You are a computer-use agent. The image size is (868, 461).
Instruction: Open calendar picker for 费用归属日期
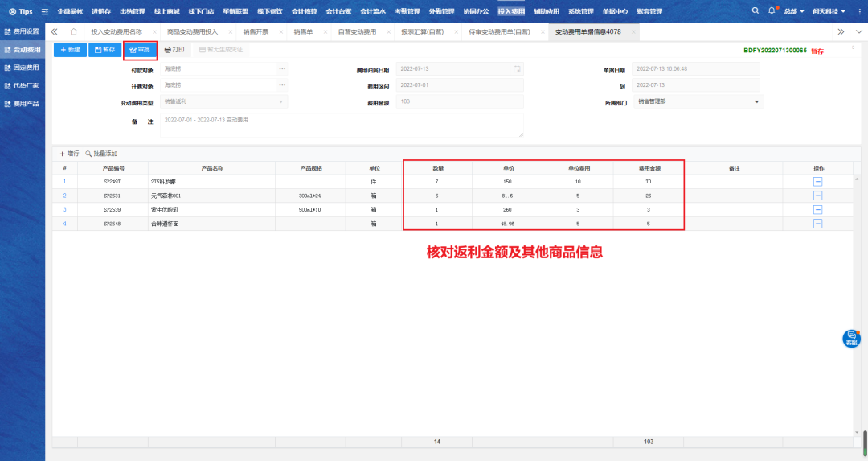[x=517, y=69]
